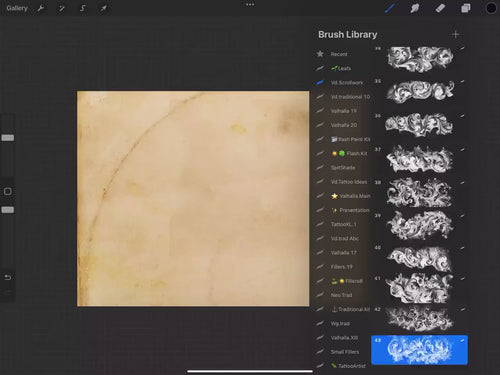Viewport: 500px width, 375px height.
Task: Return to Gallery
Action: pyautogui.click(x=17, y=8)
